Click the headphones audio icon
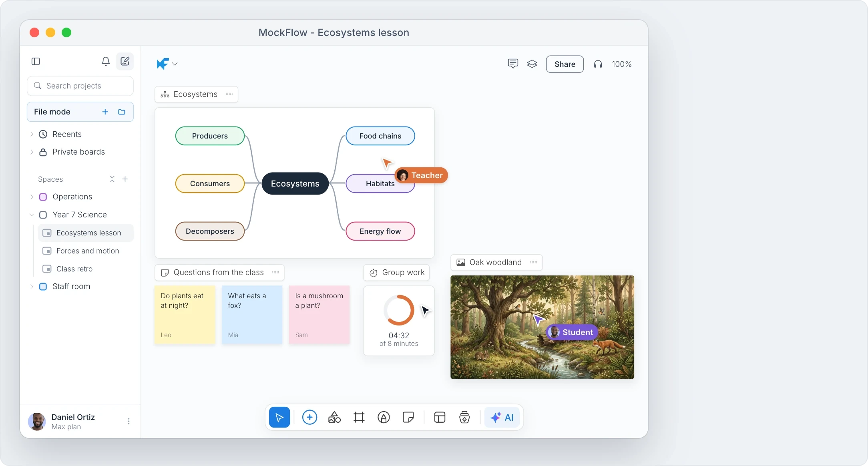 (598, 64)
